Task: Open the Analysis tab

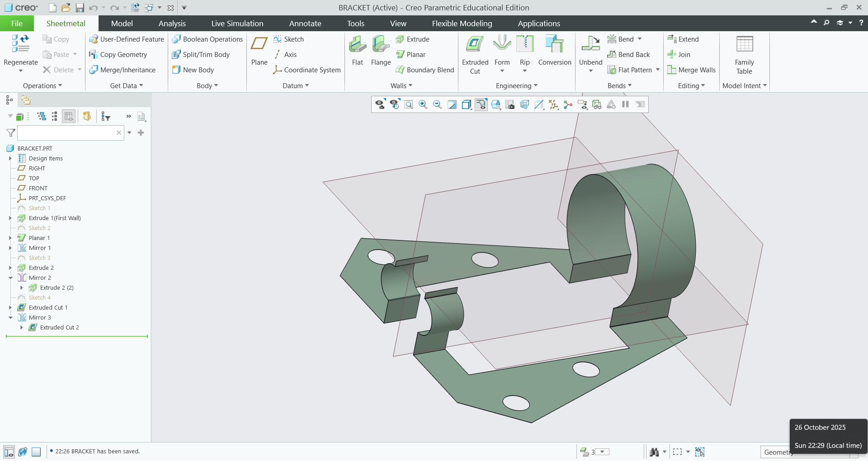Action: pos(172,24)
